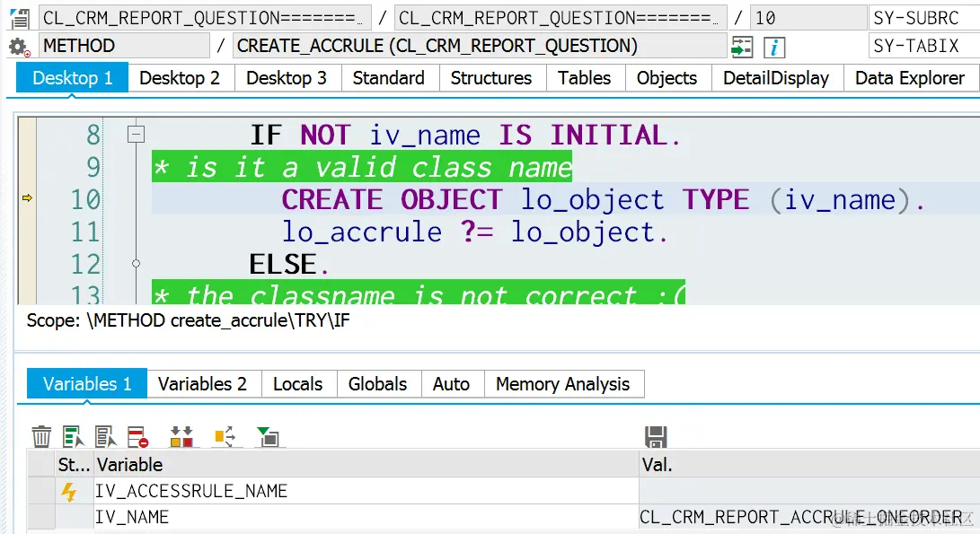Select the Memory Analysis tab
This screenshot has height=534, width=980.
pyautogui.click(x=563, y=383)
